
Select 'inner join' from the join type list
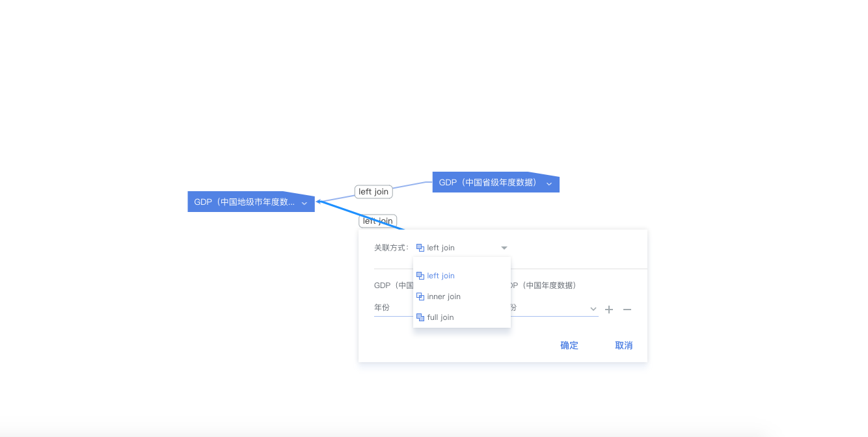(444, 297)
